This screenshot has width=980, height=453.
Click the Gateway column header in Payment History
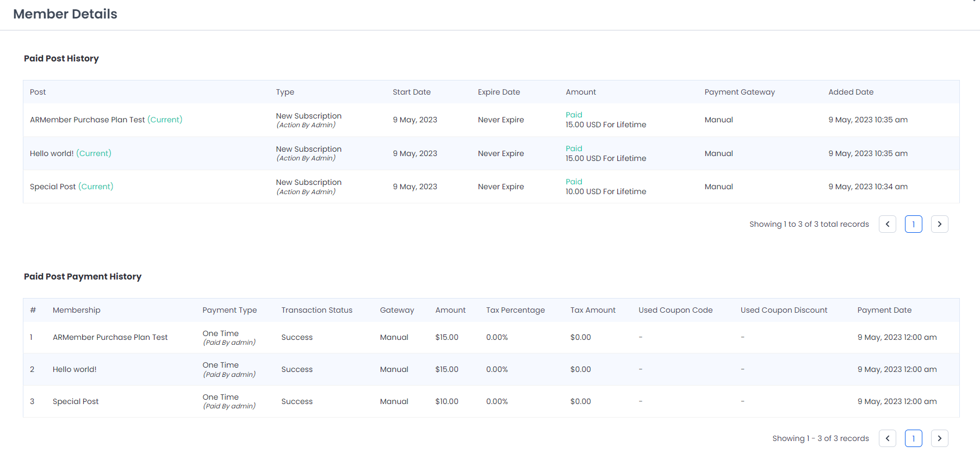coord(397,311)
